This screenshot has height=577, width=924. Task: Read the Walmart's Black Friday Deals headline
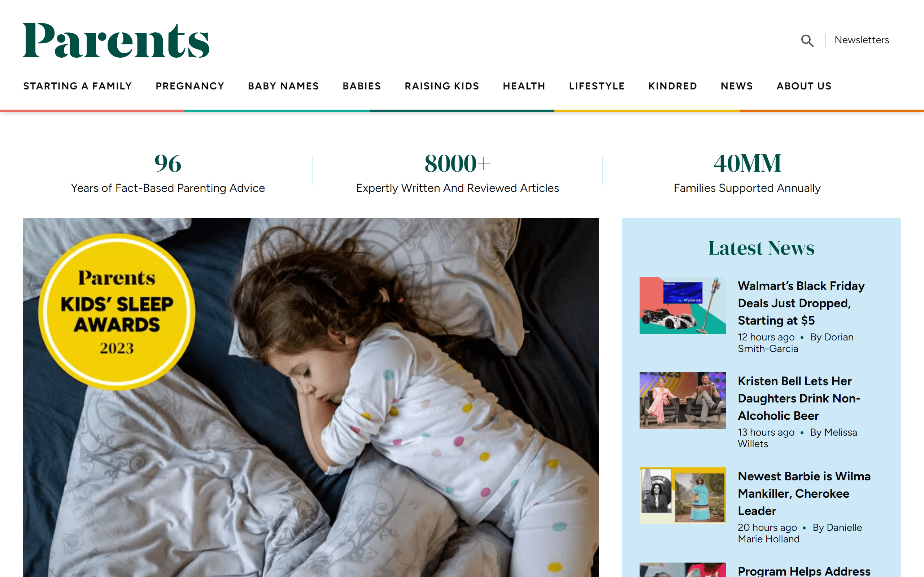click(x=801, y=303)
